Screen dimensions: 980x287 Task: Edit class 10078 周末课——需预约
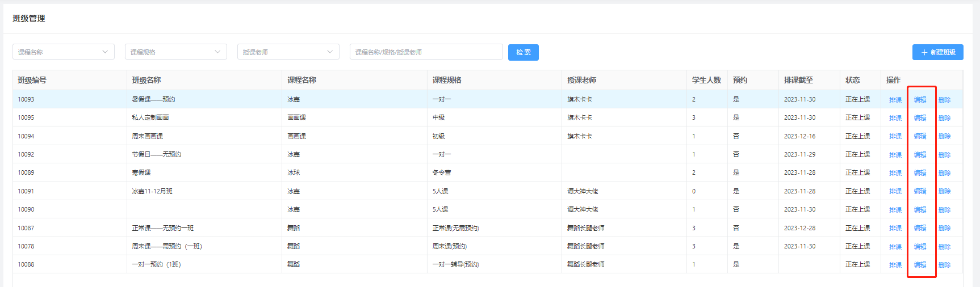click(x=920, y=247)
